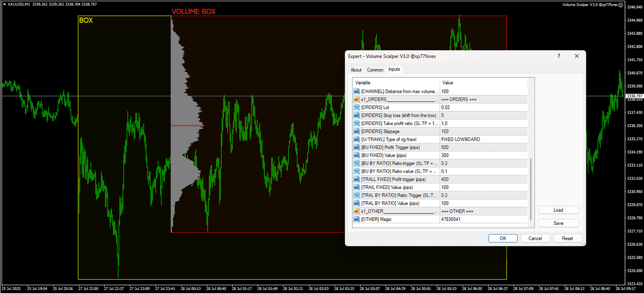
Task: Click the Cancel button
Action: [535, 238]
